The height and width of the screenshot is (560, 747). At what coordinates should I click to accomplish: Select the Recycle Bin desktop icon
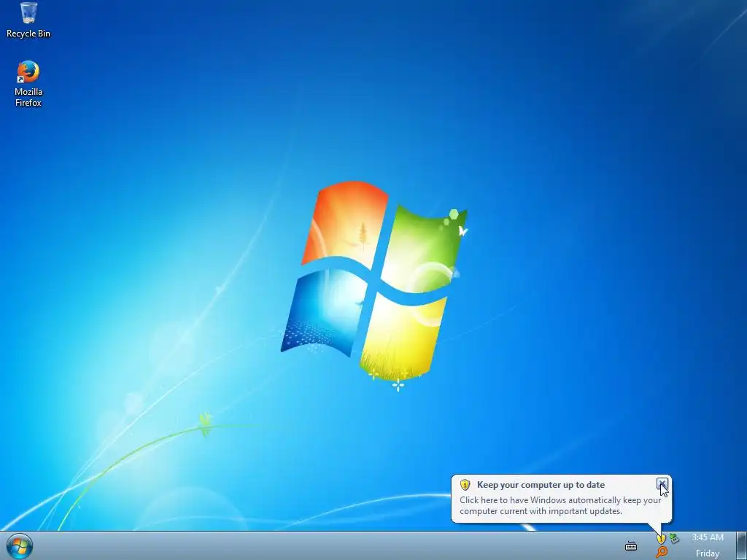(28, 13)
